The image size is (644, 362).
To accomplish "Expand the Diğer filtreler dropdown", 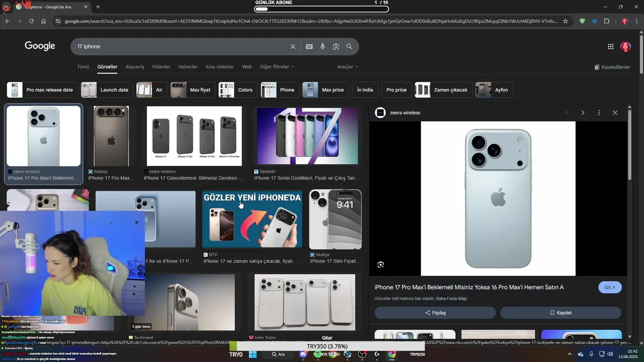I will (277, 67).
